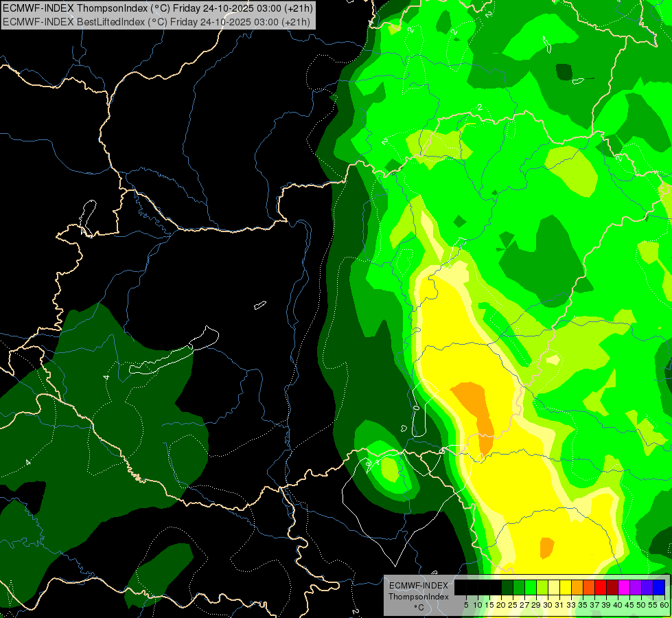This screenshot has height=618, width=672.
Task: Select the orange 33-35 legend swatch
Action: click(577, 587)
